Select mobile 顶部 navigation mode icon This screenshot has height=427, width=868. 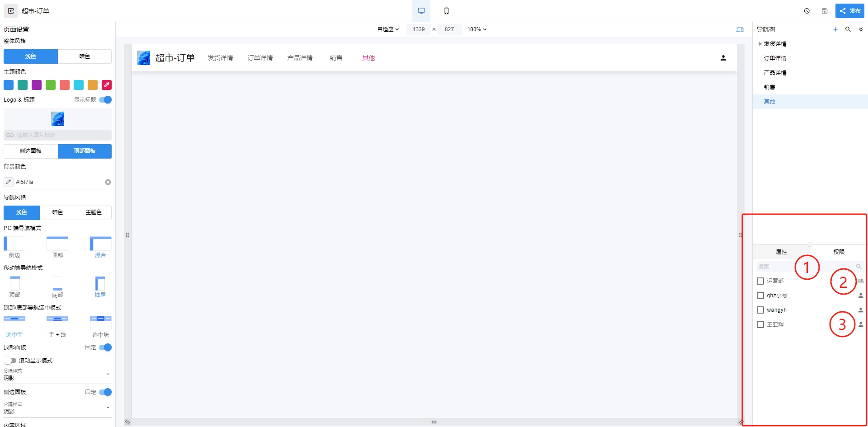15,283
